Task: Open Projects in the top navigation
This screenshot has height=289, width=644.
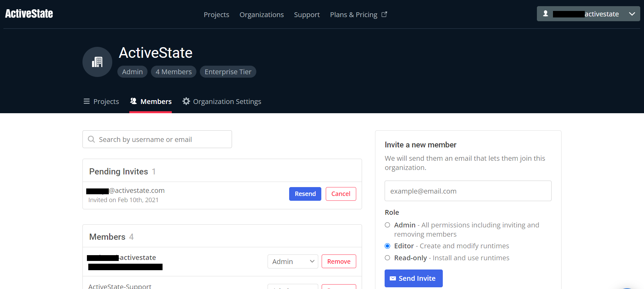Action: pyautogui.click(x=216, y=15)
